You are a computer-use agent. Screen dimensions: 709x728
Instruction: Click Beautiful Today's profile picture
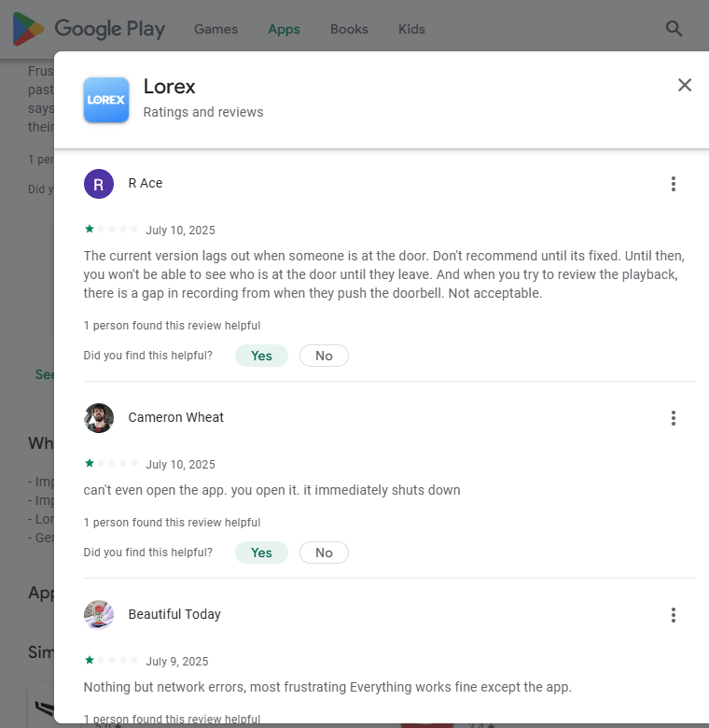coord(99,615)
